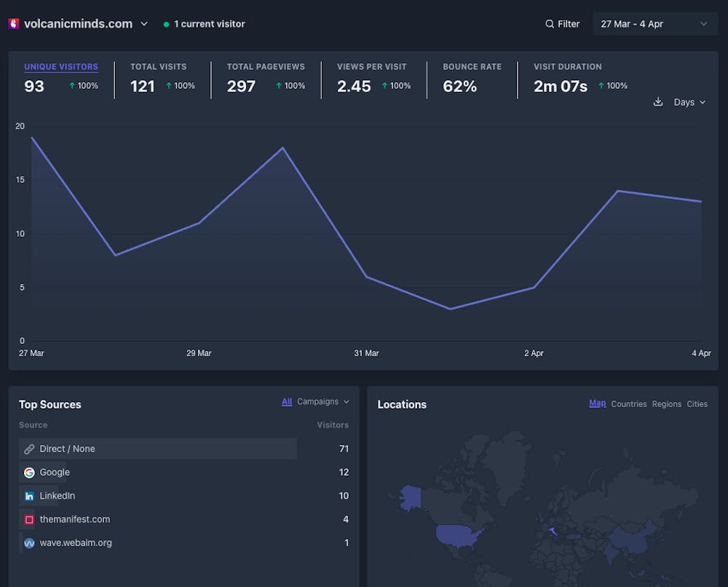Switch Locations to the Countries tab

pos(629,404)
